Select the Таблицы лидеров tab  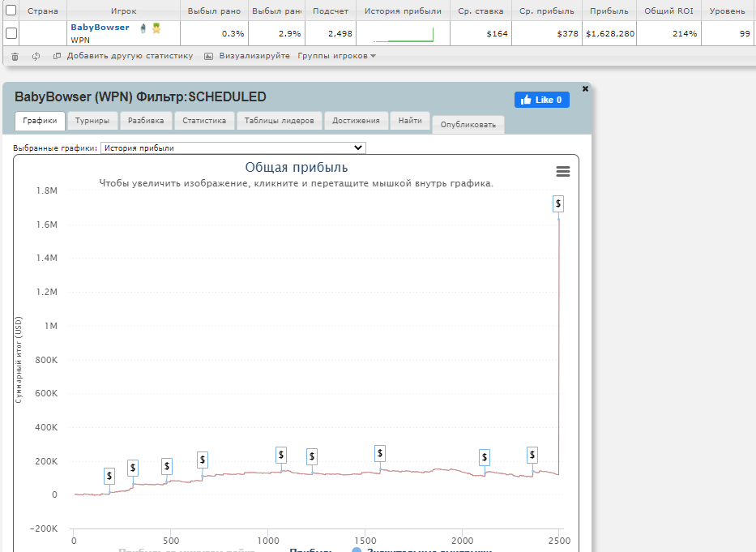point(279,121)
